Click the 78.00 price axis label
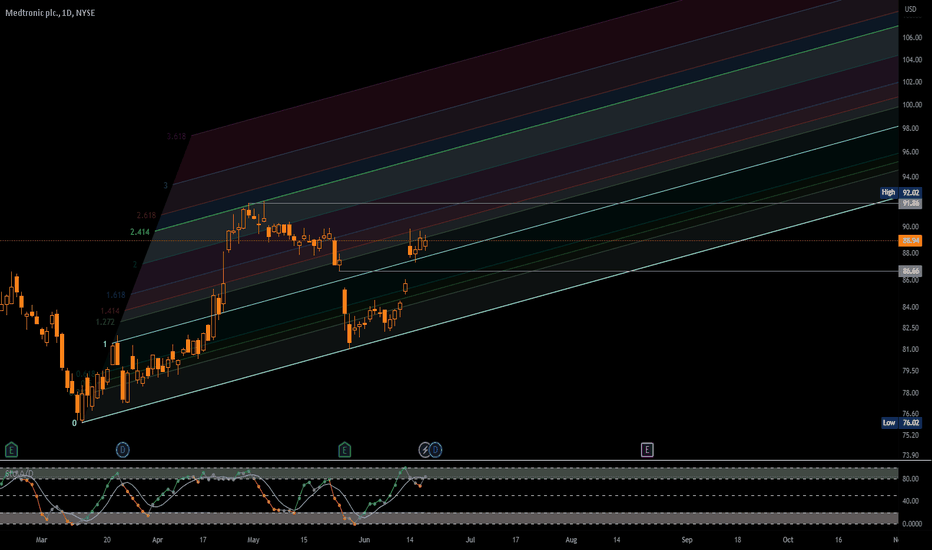The image size is (932, 550). 910,392
